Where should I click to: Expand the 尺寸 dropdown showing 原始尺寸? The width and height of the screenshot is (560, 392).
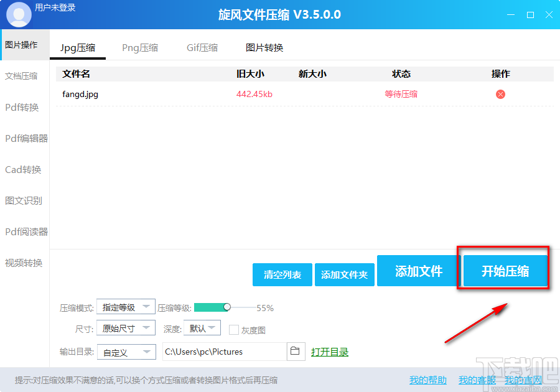click(x=126, y=328)
